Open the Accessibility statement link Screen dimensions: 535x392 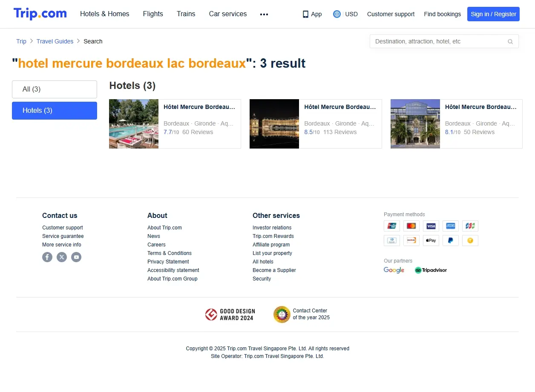point(173,270)
